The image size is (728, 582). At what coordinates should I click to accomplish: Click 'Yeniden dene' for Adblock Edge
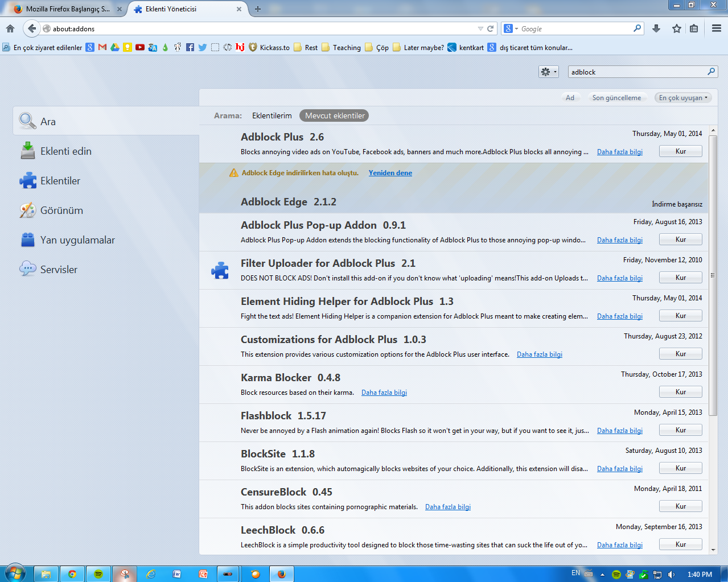(x=390, y=173)
